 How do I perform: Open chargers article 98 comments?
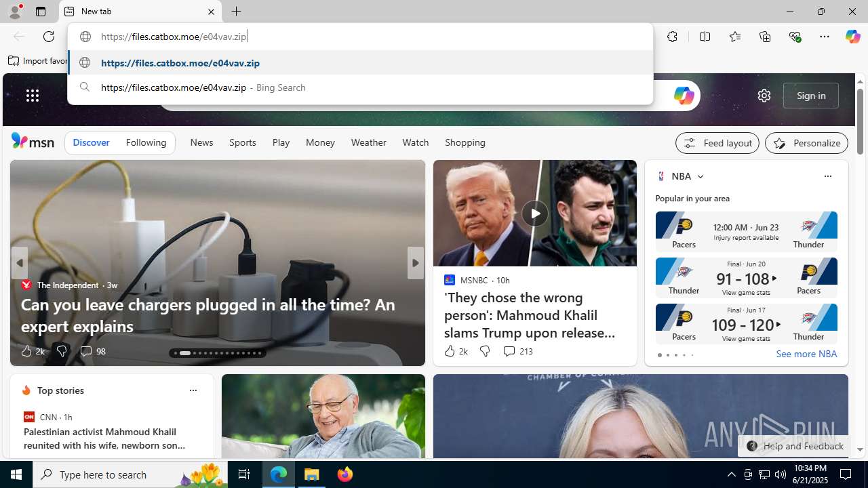(x=92, y=351)
